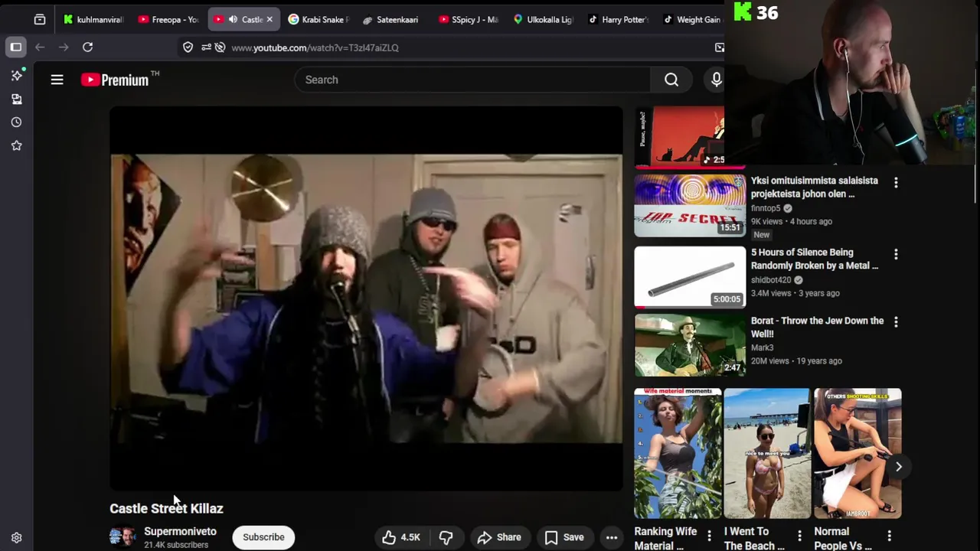980x551 pixels.
Task: Open the Borat video thumbnail
Action: [690, 345]
